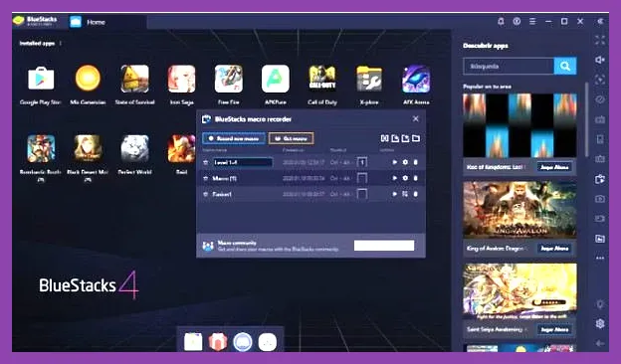Launch the Free Fire game

229,79
